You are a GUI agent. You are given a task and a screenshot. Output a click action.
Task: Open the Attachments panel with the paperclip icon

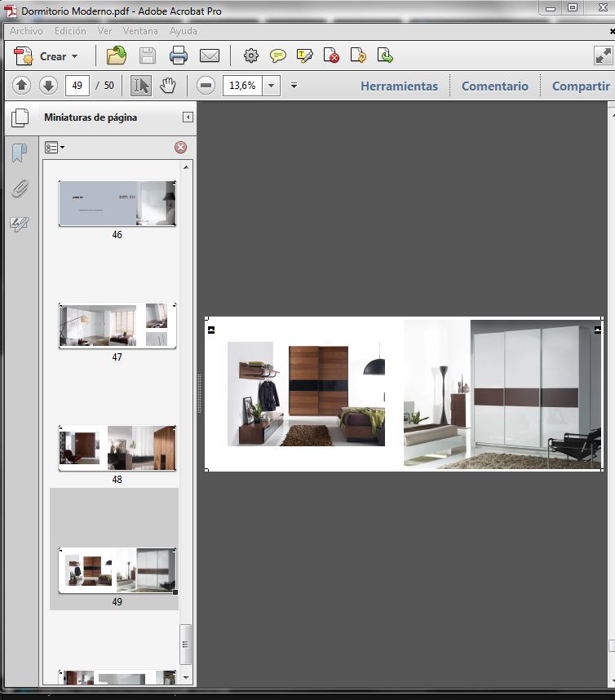20,189
